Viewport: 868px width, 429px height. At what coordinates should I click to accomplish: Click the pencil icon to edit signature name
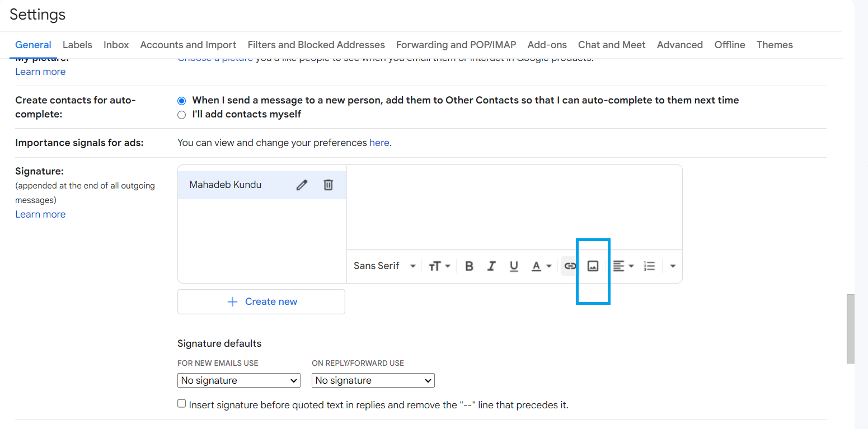click(x=302, y=185)
